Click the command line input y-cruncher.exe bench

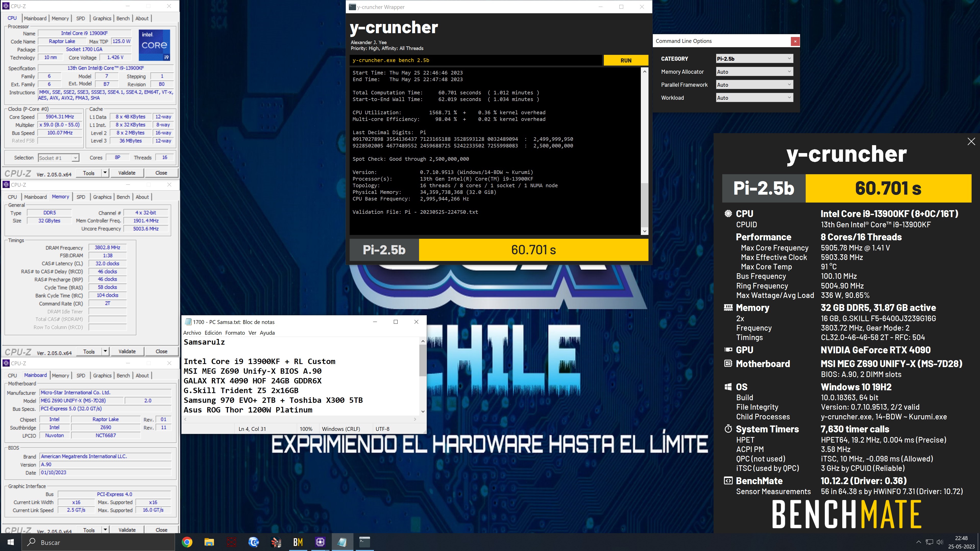(x=476, y=60)
